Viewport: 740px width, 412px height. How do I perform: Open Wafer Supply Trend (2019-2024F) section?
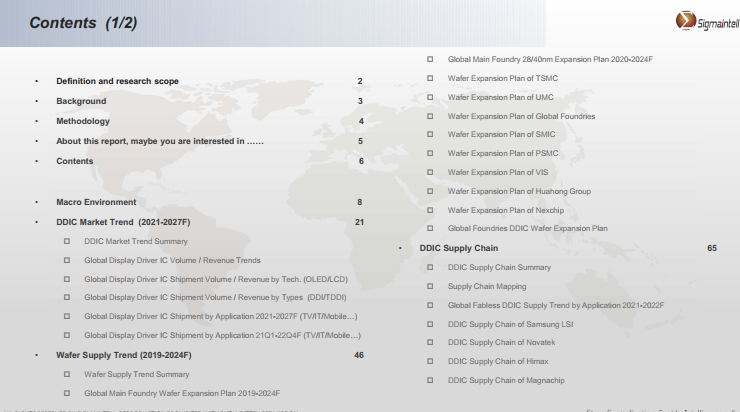pyautogui.click(x=123, y=355)
